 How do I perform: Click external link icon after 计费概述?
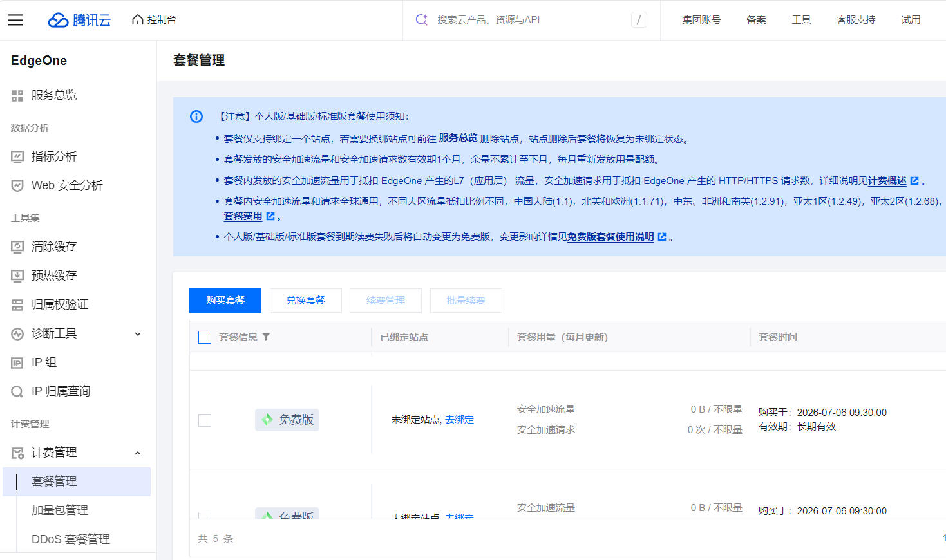tap(914, 181)
